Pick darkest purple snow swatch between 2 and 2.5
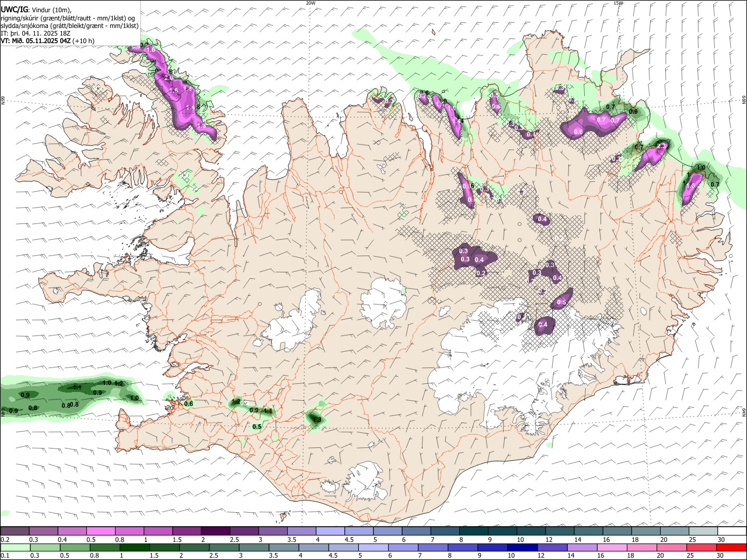 tap(215, 531)
